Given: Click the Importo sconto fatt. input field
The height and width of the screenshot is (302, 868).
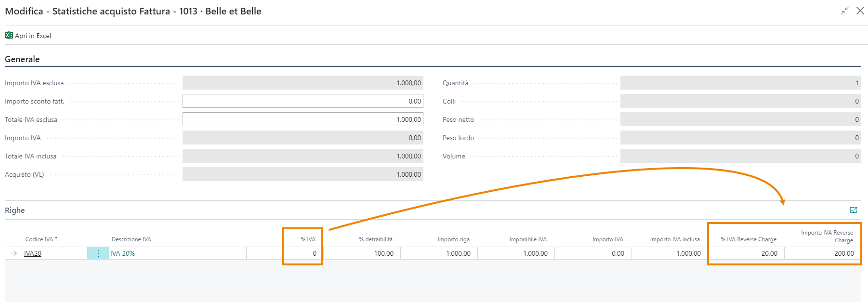Looking at the screenshot, I should [302, 101].
